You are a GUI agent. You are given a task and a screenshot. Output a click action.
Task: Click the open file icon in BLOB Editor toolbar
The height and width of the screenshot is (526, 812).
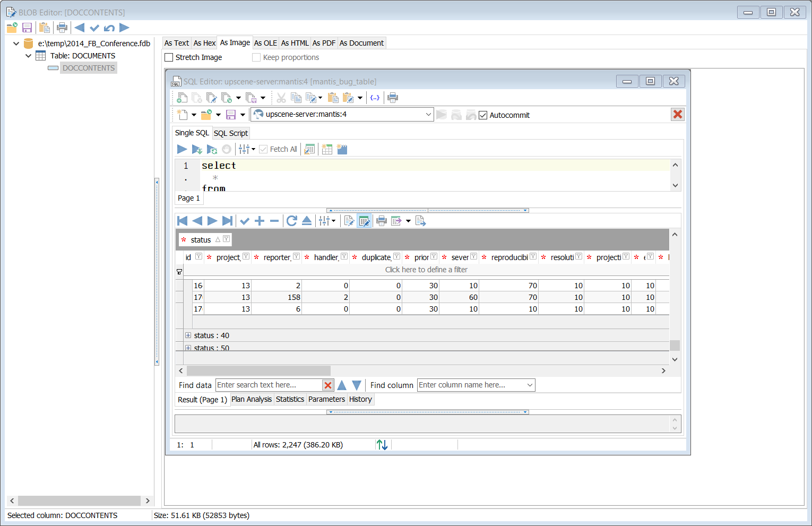tap(12, 28)
